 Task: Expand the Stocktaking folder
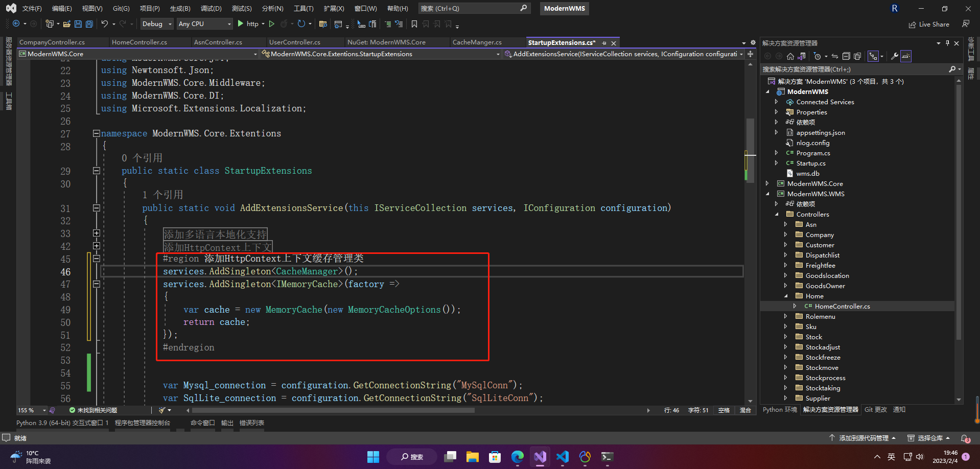click(786, 388)
